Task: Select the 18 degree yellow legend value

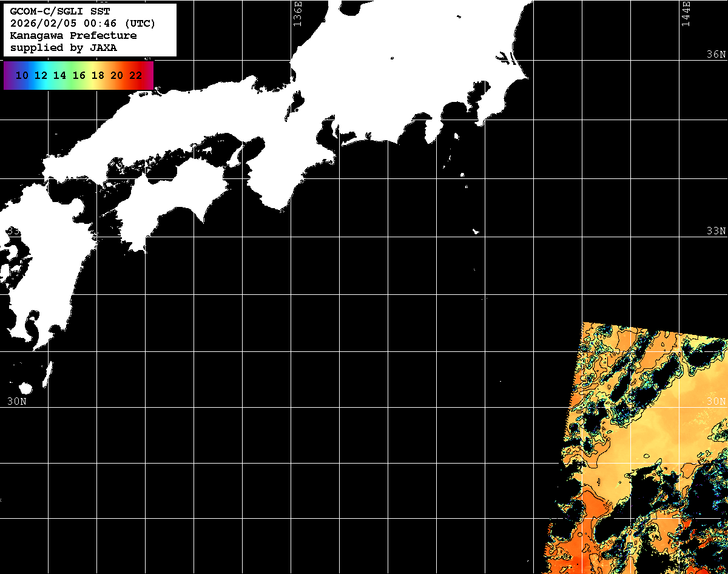Action: click(98, 76)
